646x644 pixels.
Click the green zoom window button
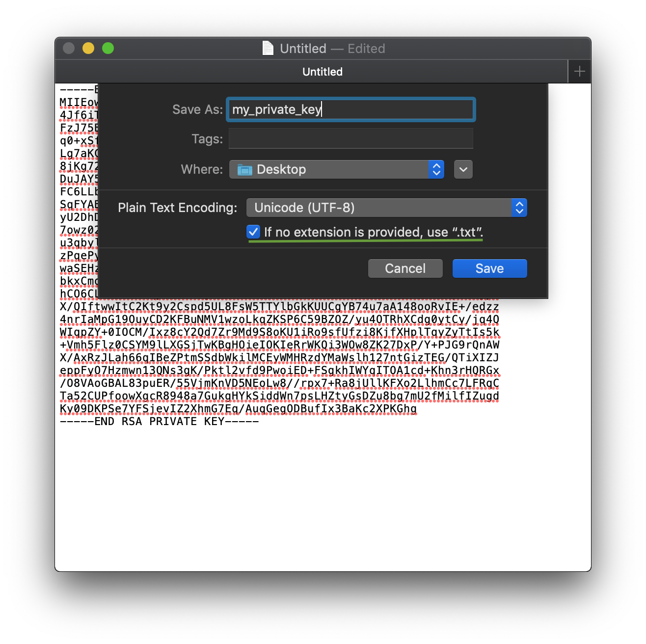tap(108, 48)
